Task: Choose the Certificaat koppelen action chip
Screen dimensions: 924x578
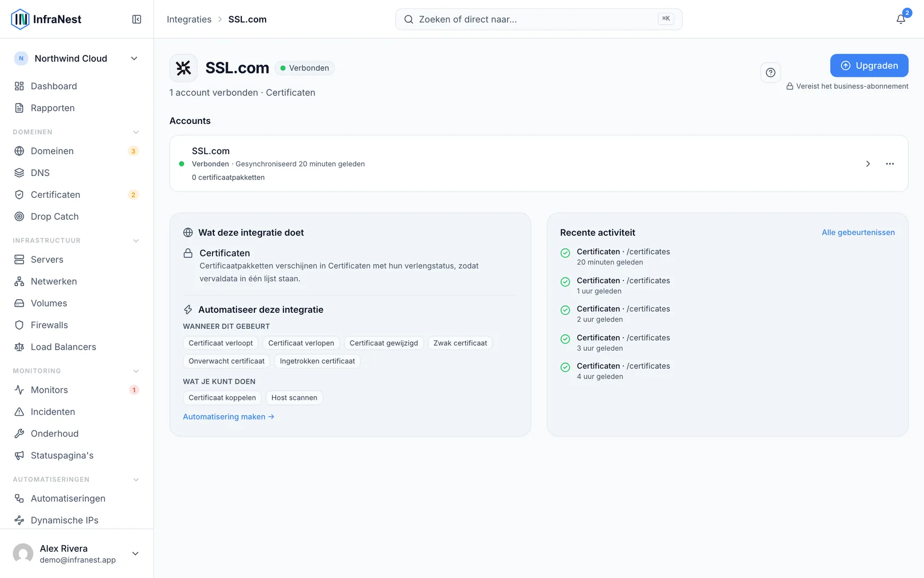Action: (222, 398)
